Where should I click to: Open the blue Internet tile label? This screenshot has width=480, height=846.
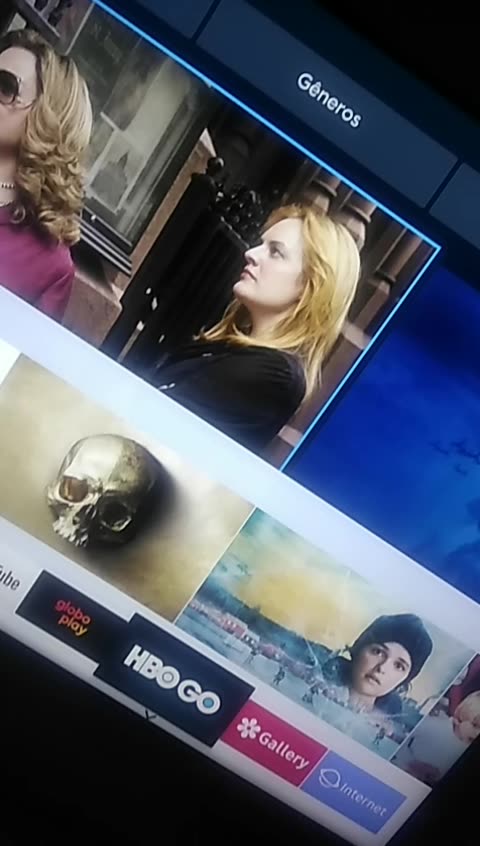coord(354,791)
